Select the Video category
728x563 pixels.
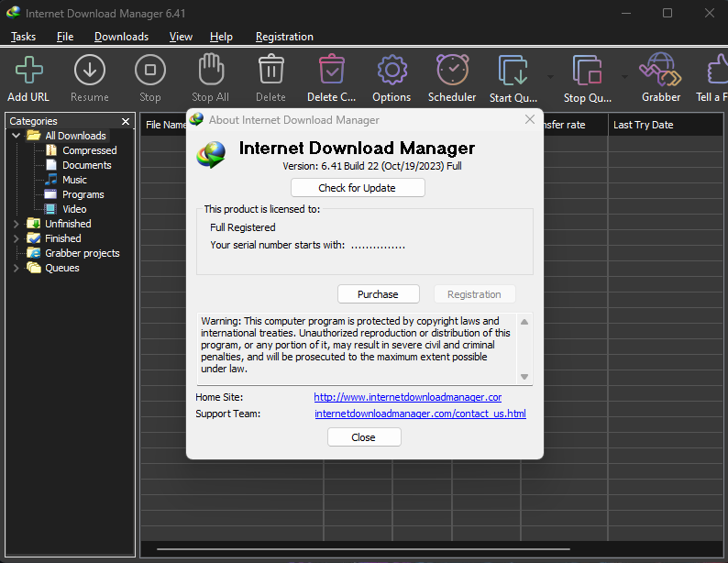click(x=74, y=209)
